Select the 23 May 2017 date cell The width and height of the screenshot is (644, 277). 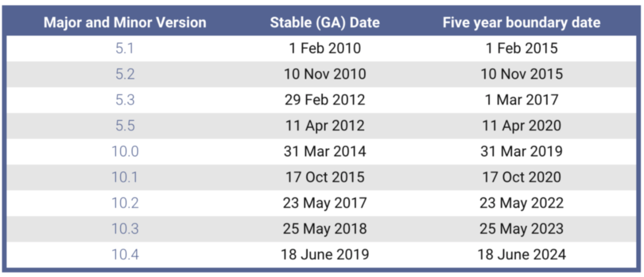pos(325,203)
